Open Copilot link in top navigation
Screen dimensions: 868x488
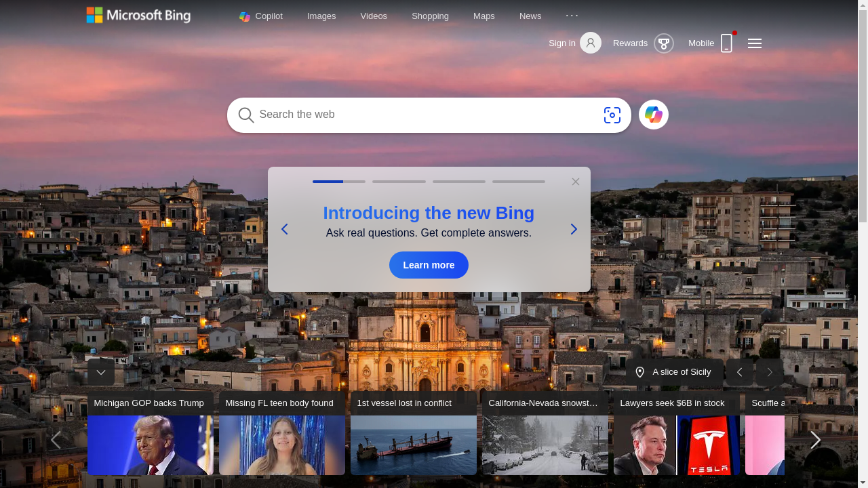pos(261,16)
